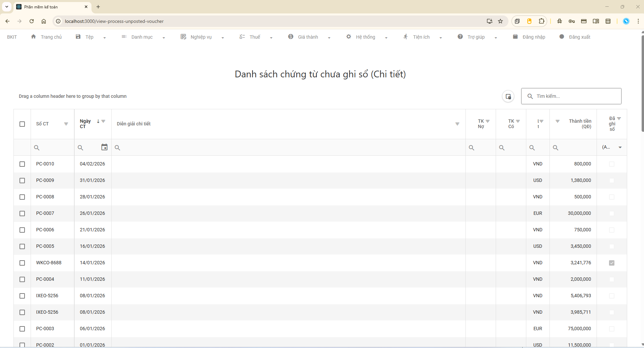644x348 pixels.
Task: Go back with browser back arrow
Action: [x=7, y=21]
